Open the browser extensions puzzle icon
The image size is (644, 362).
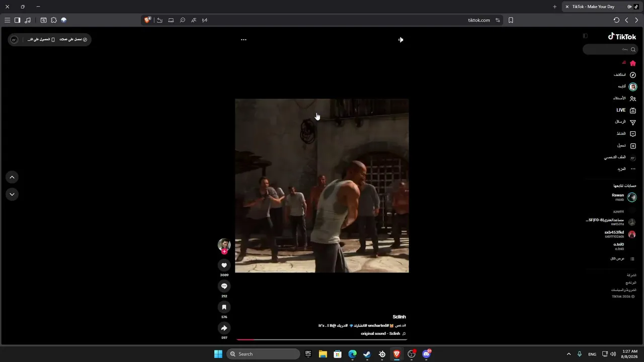[54, 20]
